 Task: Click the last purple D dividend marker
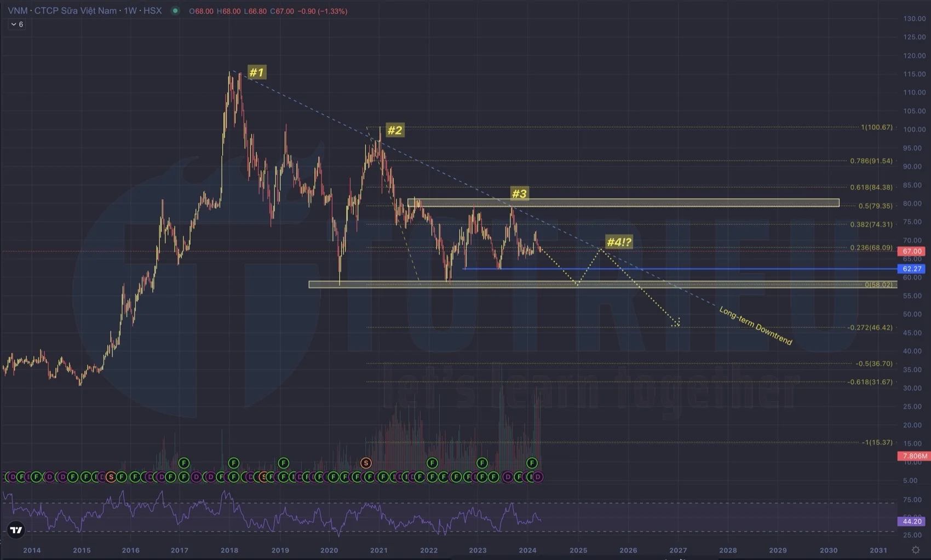[538, 477]
